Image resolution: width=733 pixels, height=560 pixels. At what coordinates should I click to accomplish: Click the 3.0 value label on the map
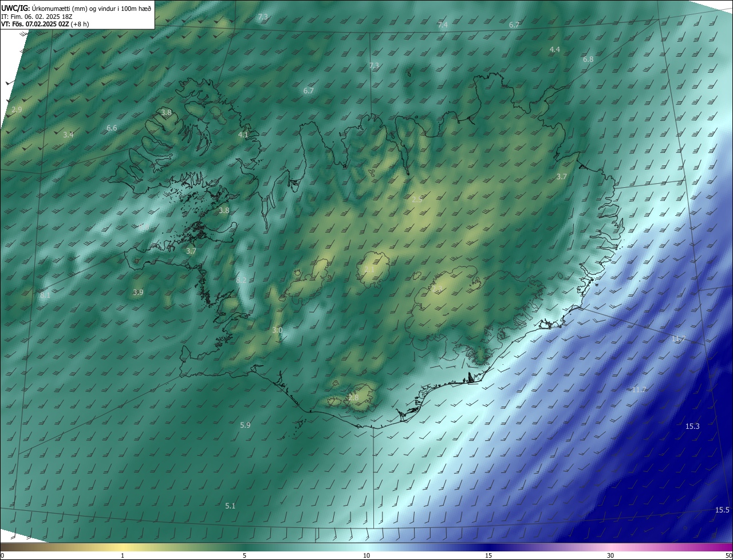pyautogui.click(x=277, y=330)
